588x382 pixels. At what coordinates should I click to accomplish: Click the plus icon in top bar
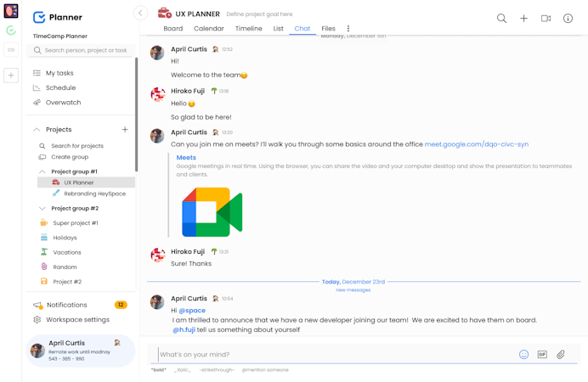[x=523, y=18]
